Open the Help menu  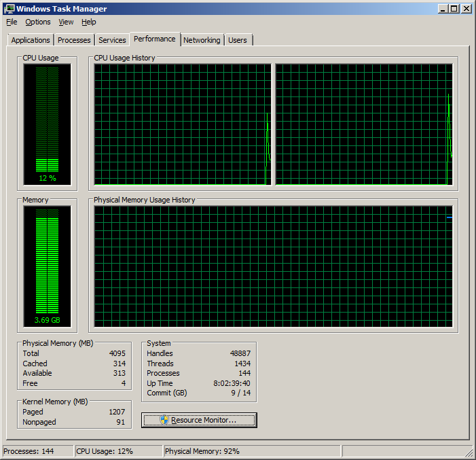[89, 22]
